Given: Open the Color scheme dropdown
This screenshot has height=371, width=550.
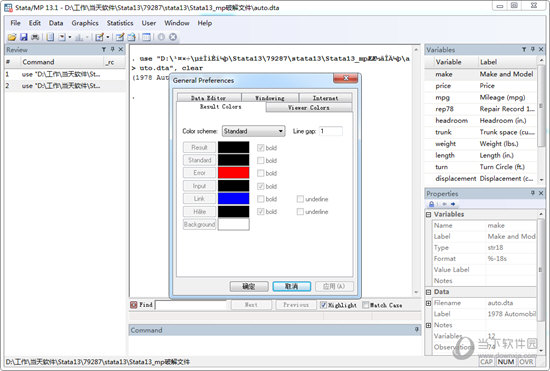Looking at the screenshot, I should pos(253,131).
